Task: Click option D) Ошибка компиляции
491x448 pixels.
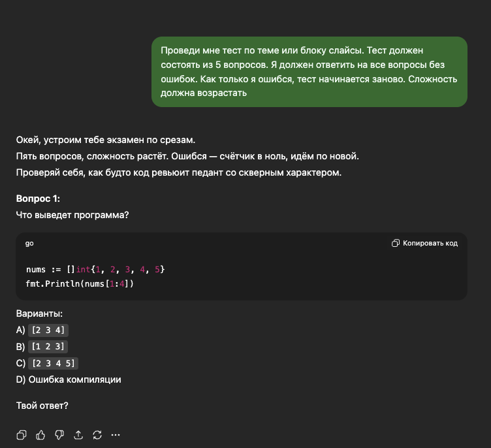Action: [x=69, y=379]
